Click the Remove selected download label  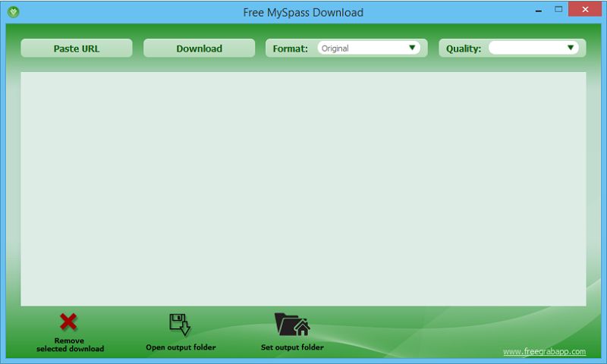pyautogui.click(x=70, y=344)
